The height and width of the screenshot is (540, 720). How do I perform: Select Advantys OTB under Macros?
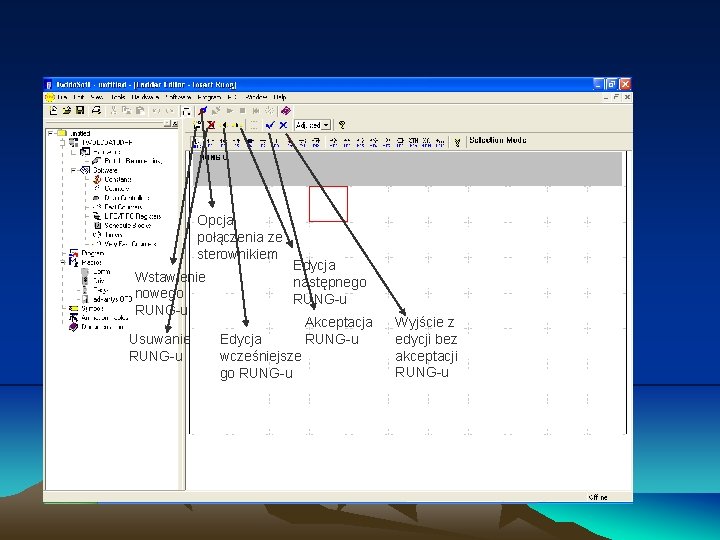[112, 299]
